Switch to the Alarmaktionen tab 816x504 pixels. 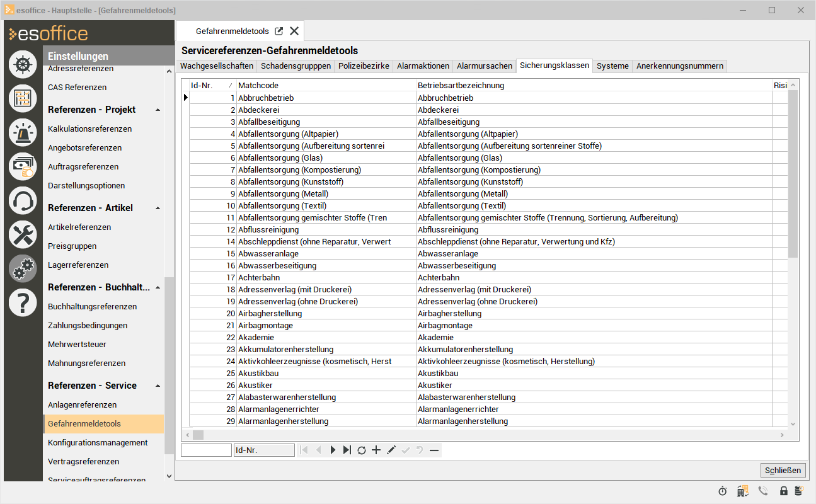pos(423,66)
